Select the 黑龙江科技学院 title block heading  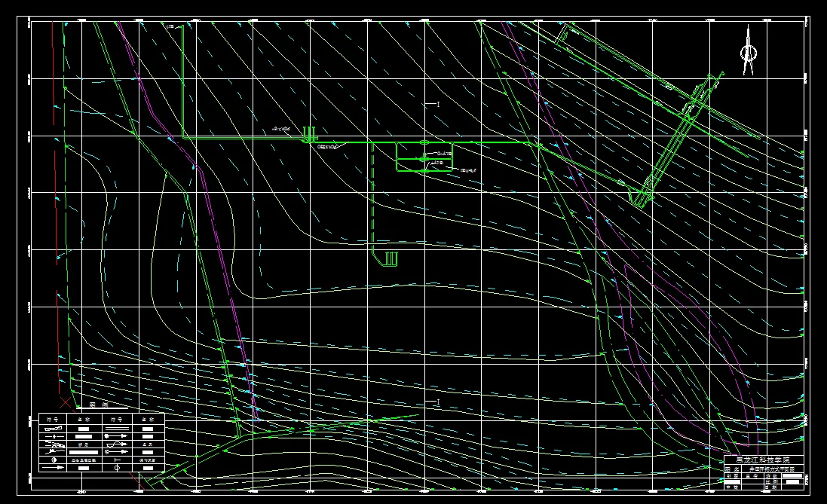tap(763, 460)
